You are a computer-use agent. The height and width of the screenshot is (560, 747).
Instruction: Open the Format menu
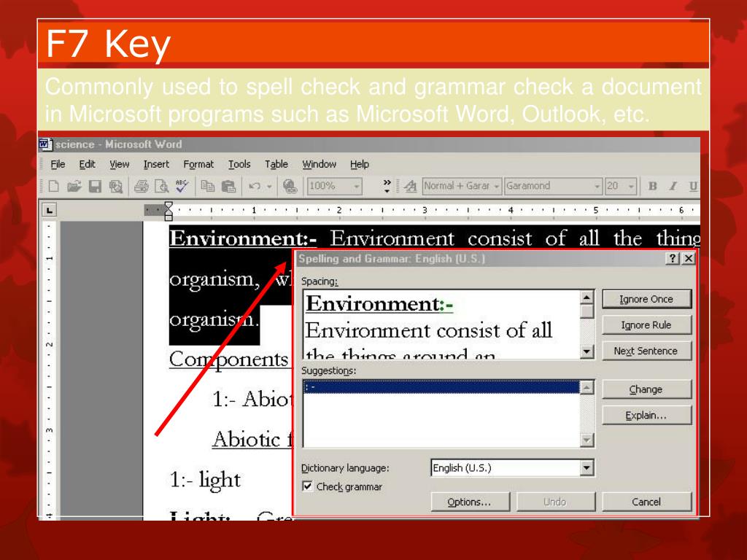[198, 164]
